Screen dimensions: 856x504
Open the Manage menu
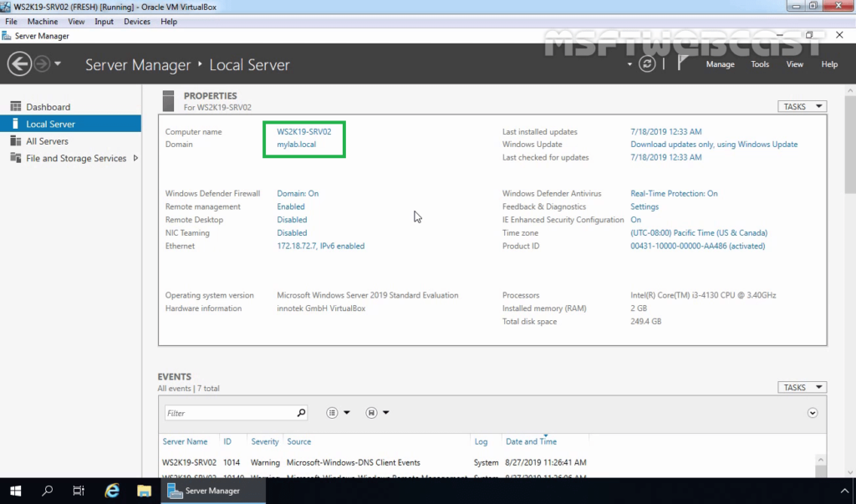[720, 64]
